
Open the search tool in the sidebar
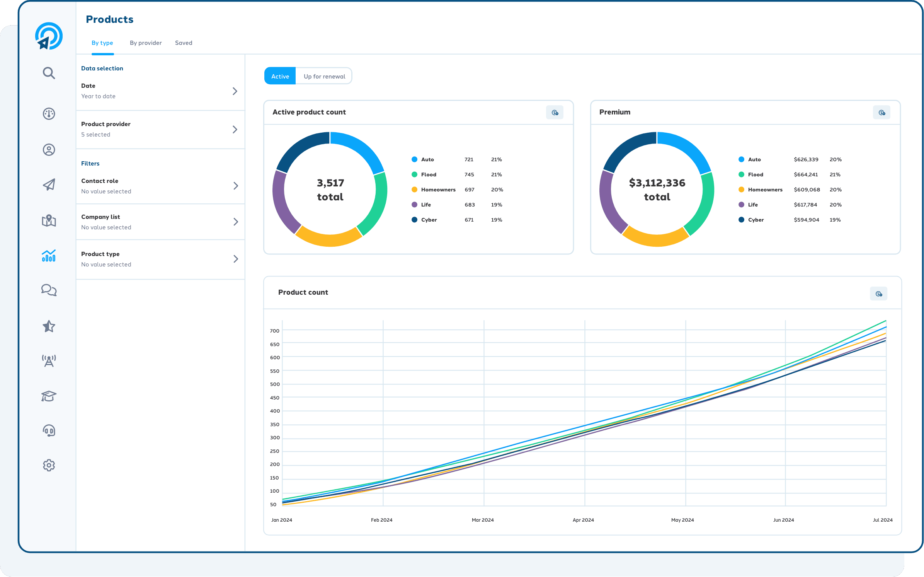49,73
